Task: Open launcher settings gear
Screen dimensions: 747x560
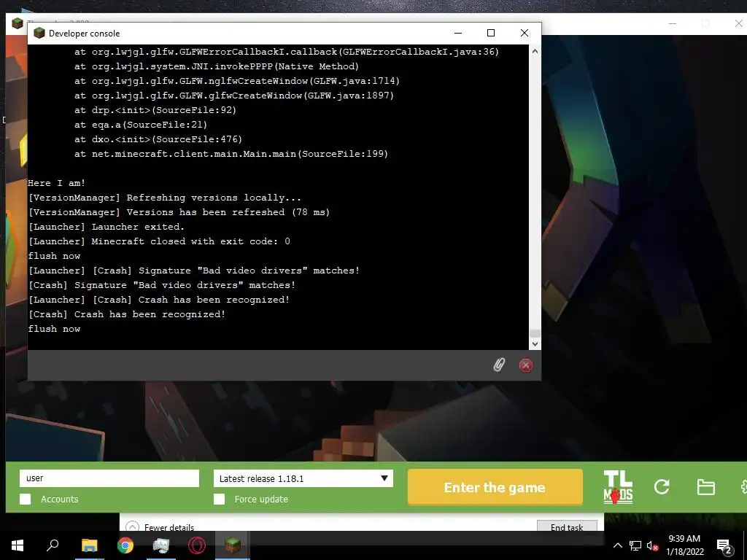Action: click(x=743, y=487)
